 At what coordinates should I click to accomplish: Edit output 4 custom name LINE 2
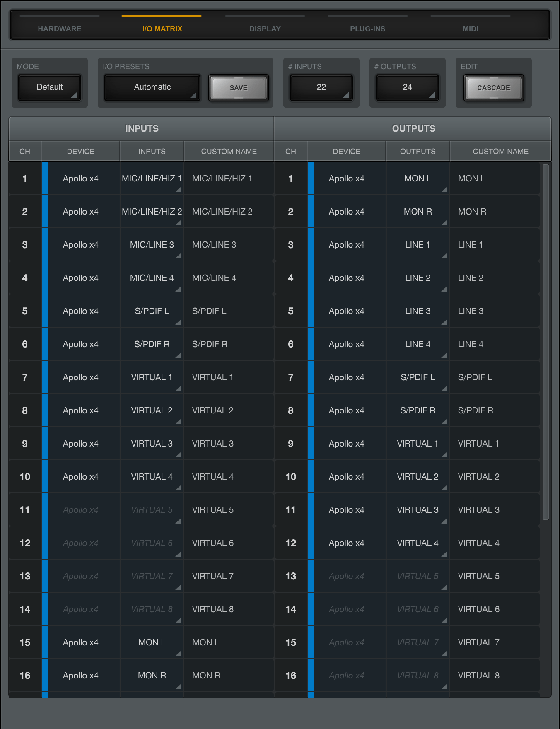click(x=495, y=278)
